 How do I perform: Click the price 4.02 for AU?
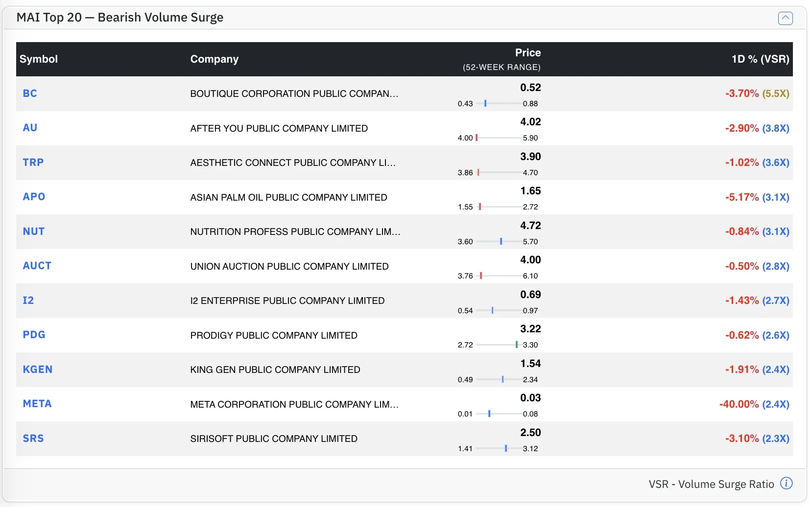click(x=530, y=122)
